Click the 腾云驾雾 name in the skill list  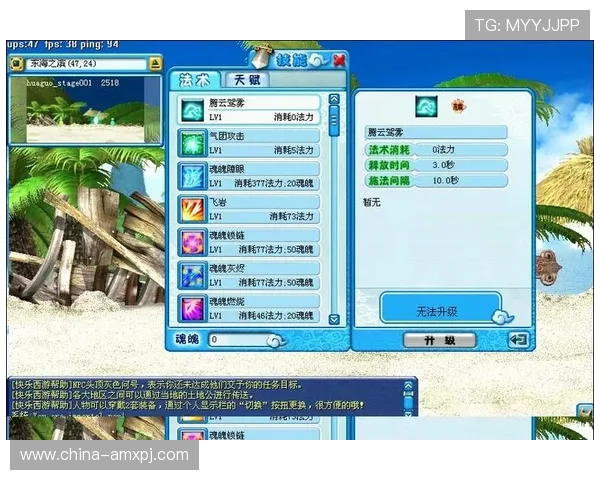[227, 103]
